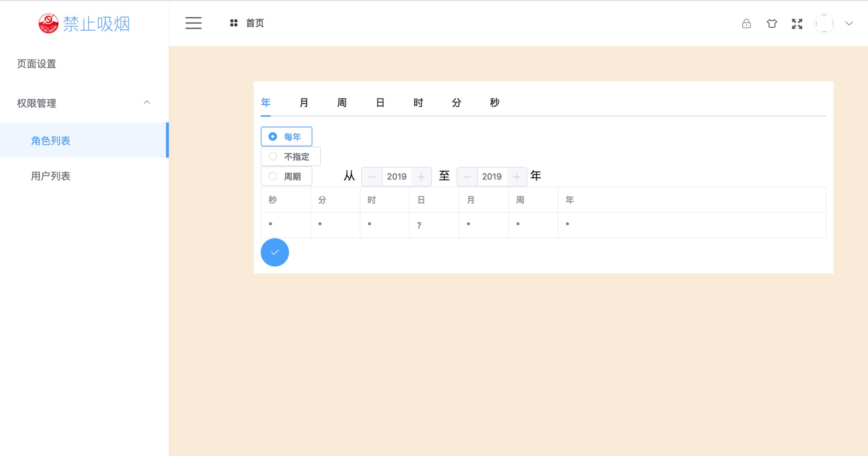Toggle fullscreen with the arrows icon
The image size is (868, 456).
point(797,24)
